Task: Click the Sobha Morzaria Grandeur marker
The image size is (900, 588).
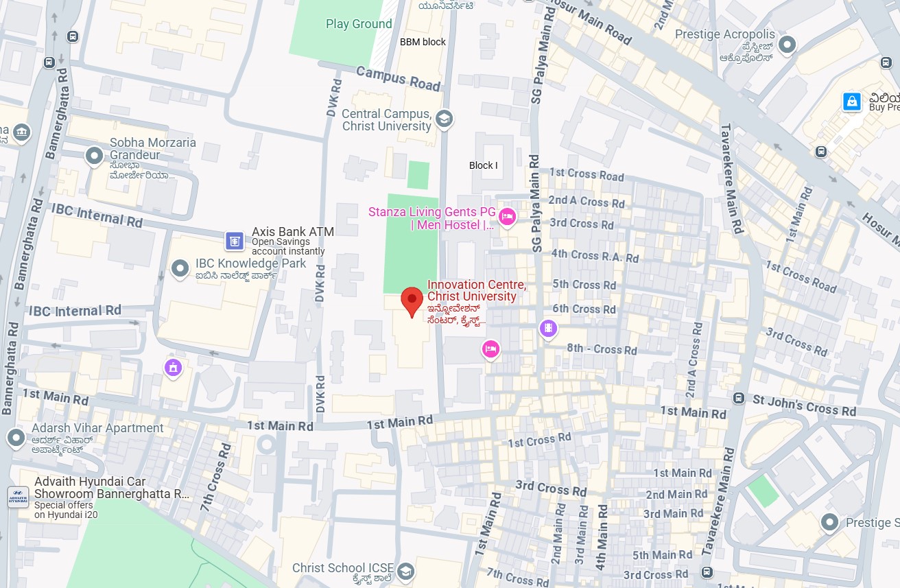Action: point(94,156)
